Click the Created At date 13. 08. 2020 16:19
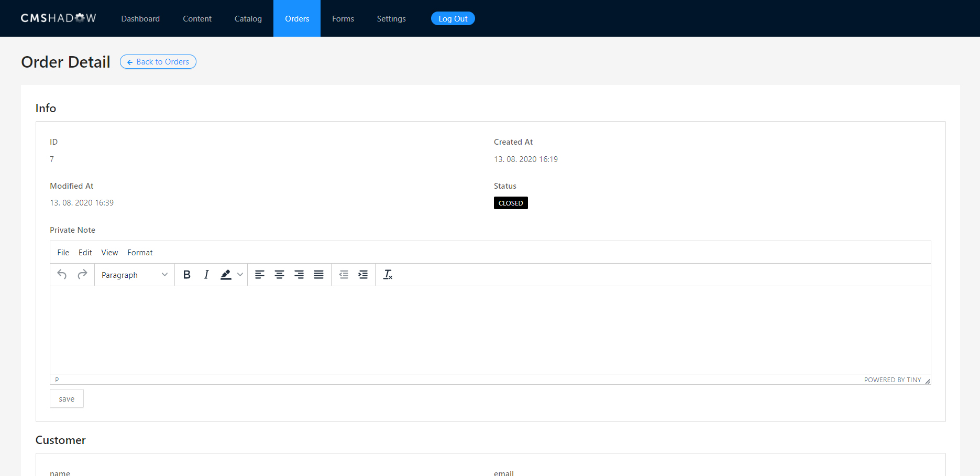This screenshot has height=476, width=980. pyautogui.click(x=526, y=159)
